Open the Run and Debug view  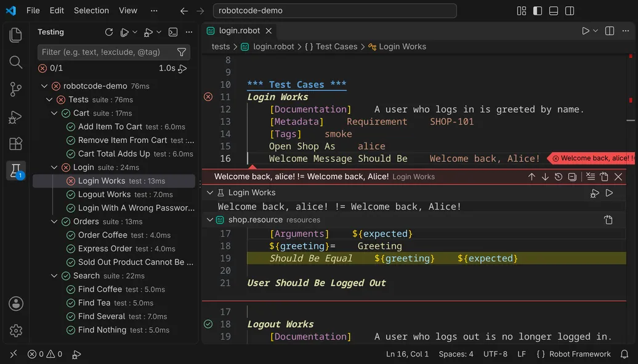click(x=15, y=117)
